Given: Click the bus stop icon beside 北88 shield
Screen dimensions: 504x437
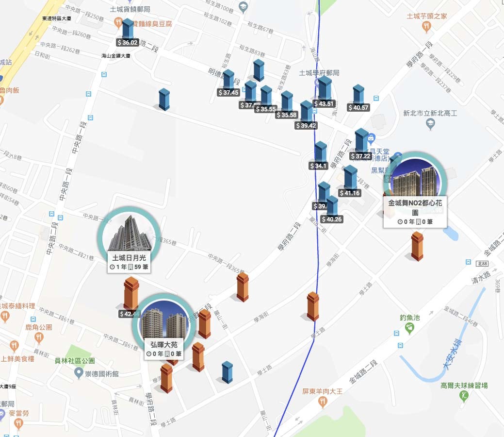Looking at the screenshot, I should 468,262.
